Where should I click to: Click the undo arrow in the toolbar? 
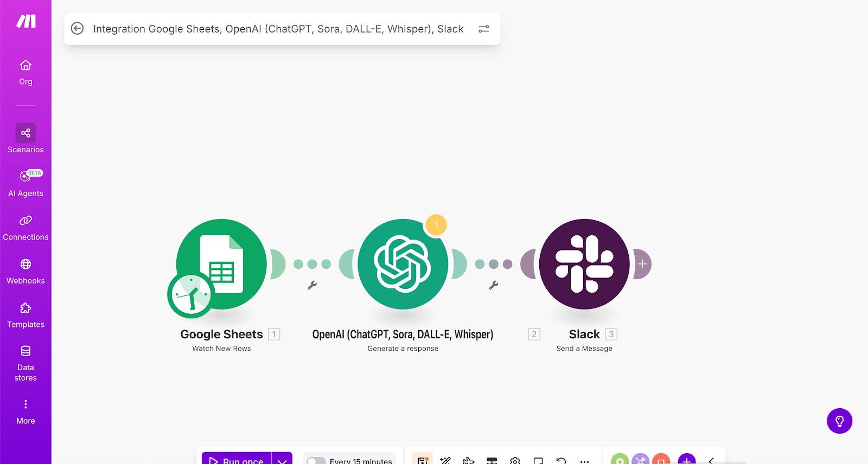[561, 461]
